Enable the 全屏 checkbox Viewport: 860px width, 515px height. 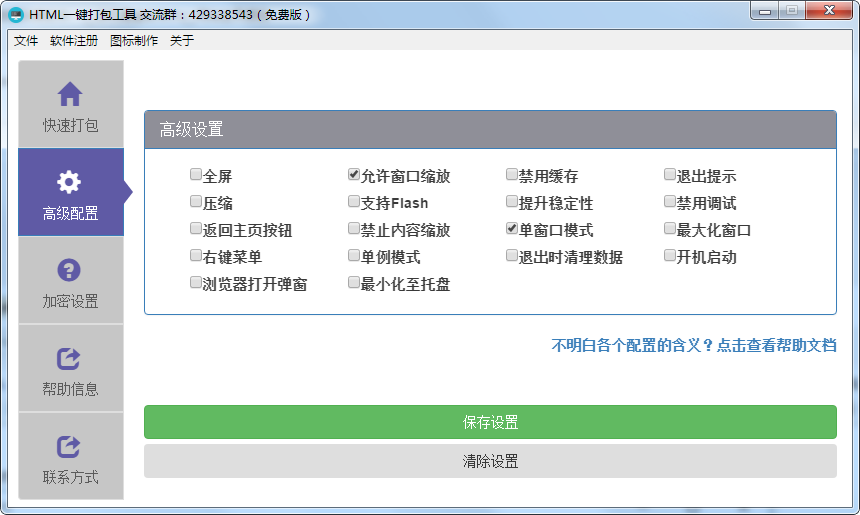coord(196,174)
